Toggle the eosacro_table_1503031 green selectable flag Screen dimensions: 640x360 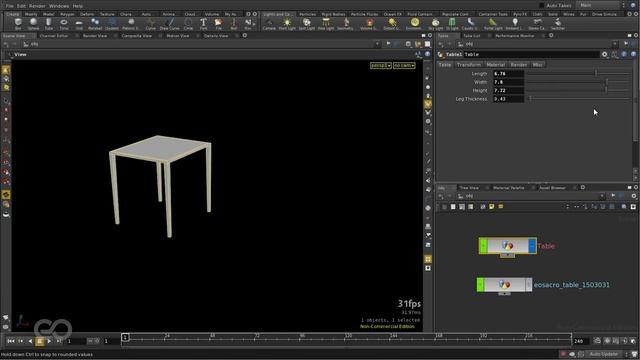[480, 284]
